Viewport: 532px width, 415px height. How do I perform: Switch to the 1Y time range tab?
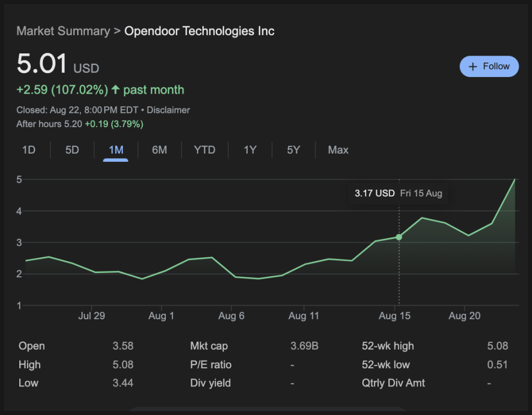tap(250, 150)
